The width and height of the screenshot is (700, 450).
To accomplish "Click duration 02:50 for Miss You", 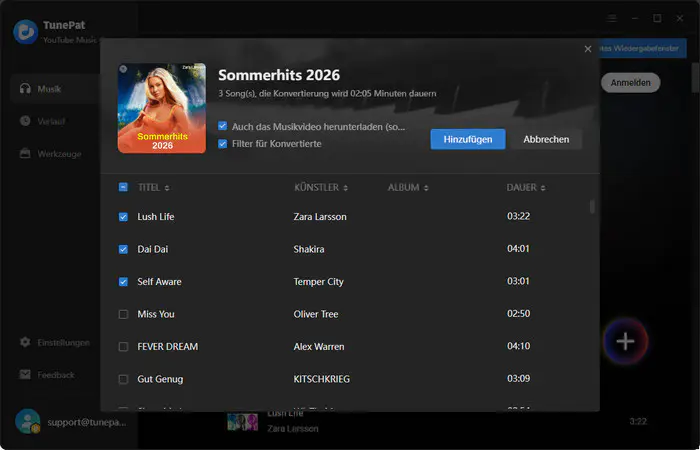I will 518,313.
